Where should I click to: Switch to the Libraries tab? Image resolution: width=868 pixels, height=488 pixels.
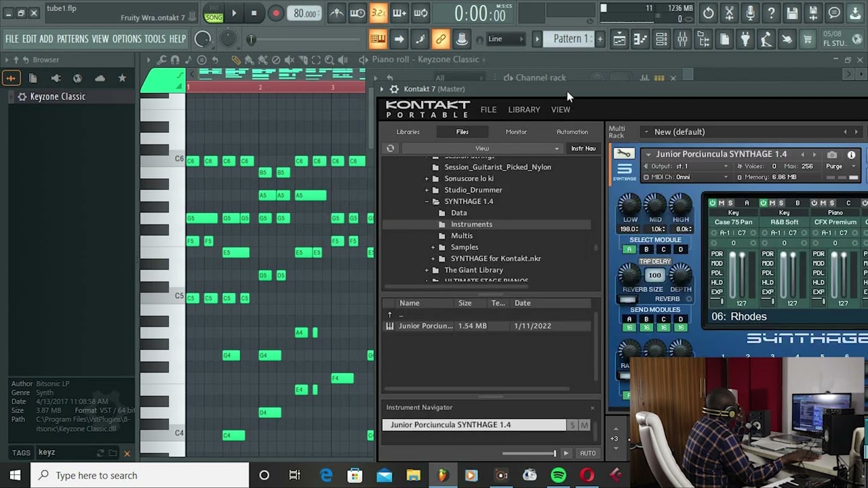(x=408, y=132)
